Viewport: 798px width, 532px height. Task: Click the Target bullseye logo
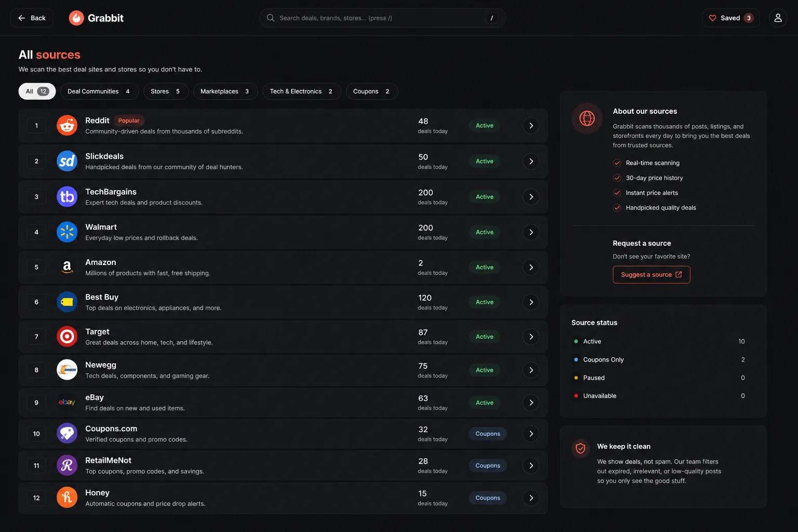pos(67,337)
